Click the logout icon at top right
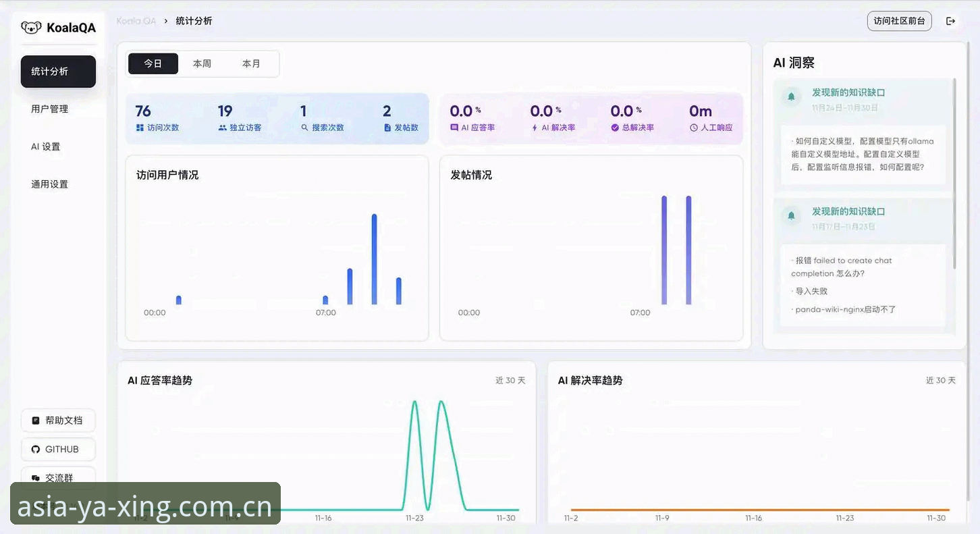The width and height of the screenshot is (980, 534). coord(951,21)
